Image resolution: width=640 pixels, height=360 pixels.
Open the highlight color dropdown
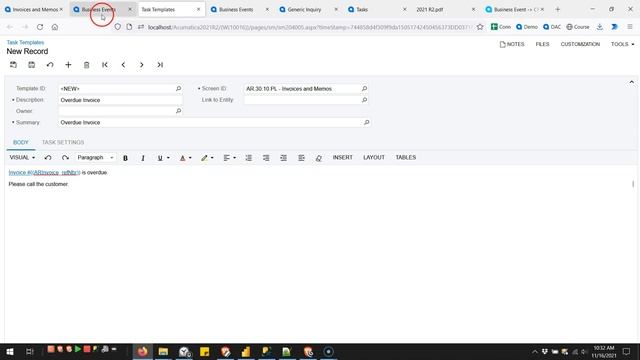(x=207, y=158)
